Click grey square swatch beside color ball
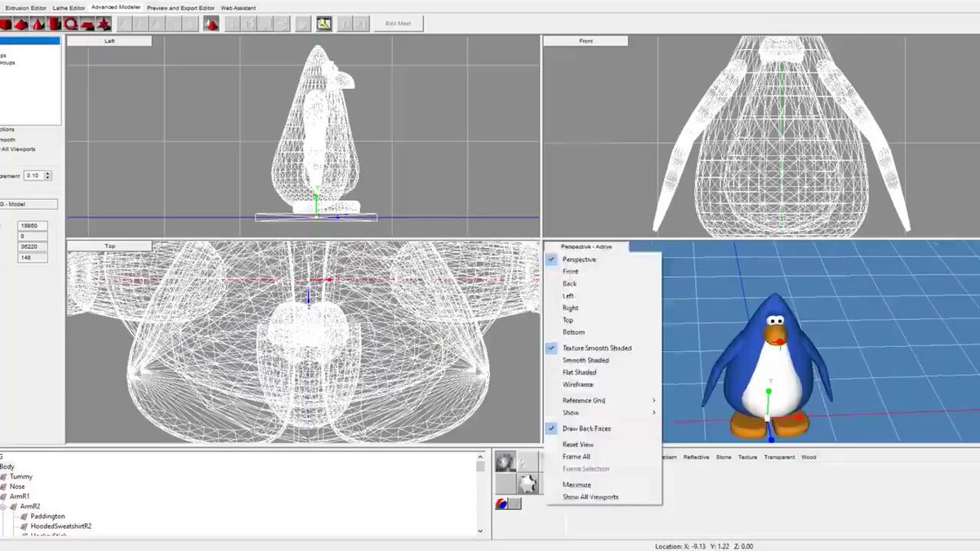 515,504
